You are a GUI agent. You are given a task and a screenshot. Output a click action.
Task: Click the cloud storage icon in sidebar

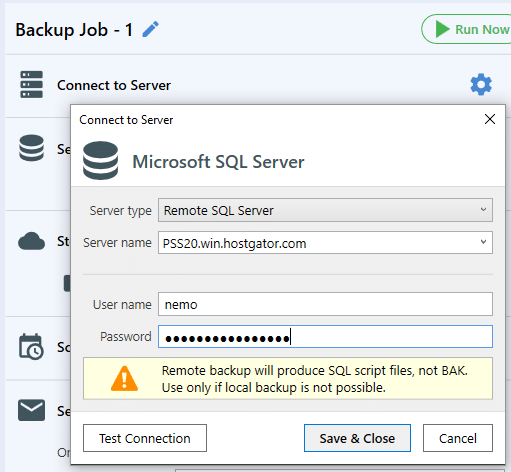pyautogui.click(x=31, y=241)
